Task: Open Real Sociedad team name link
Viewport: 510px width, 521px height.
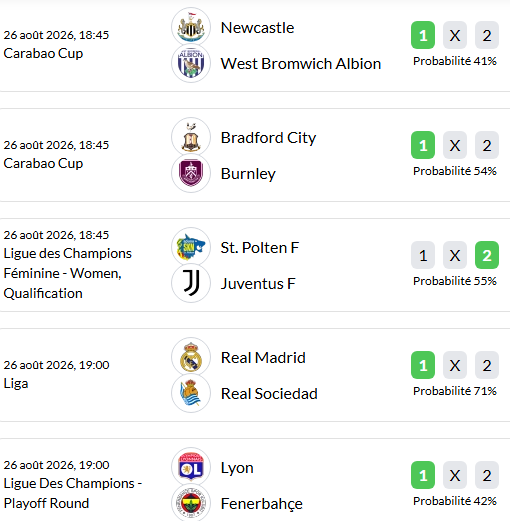Action: (269, 394)
